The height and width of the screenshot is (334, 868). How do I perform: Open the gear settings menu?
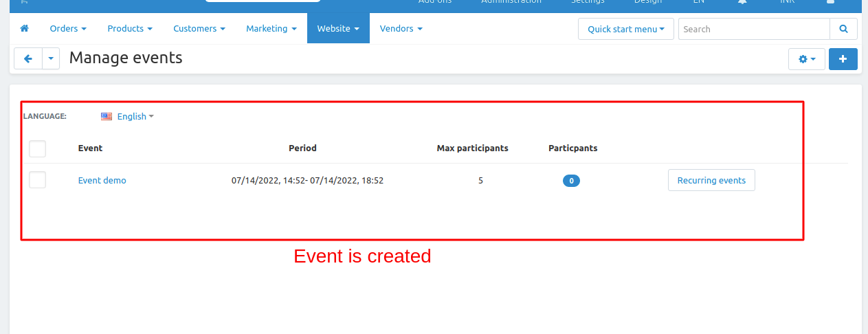[806, 59]
